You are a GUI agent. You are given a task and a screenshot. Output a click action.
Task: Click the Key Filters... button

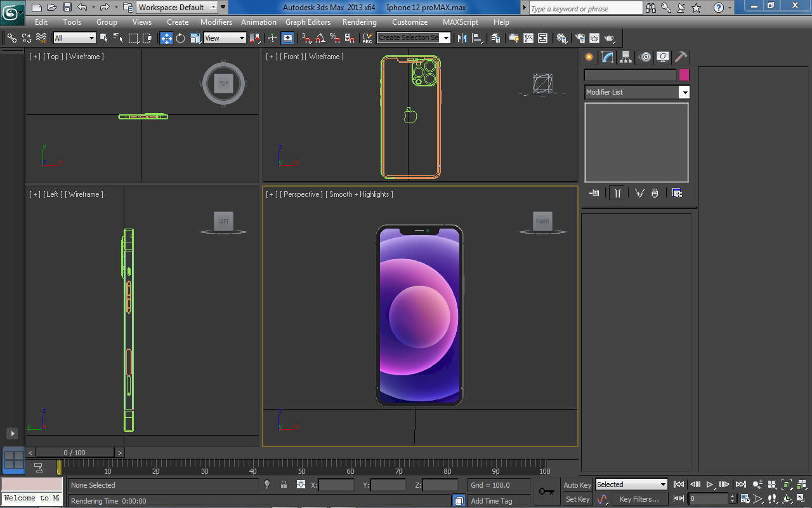click(639, 499)
